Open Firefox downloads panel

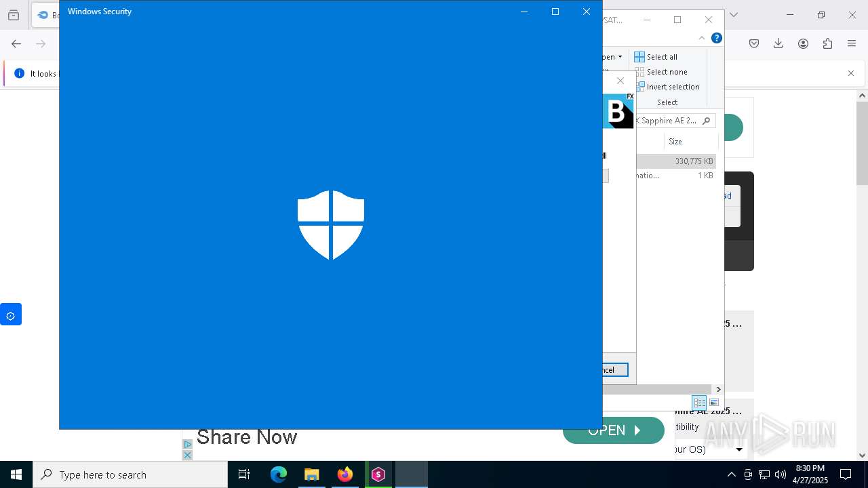(778, 43)
